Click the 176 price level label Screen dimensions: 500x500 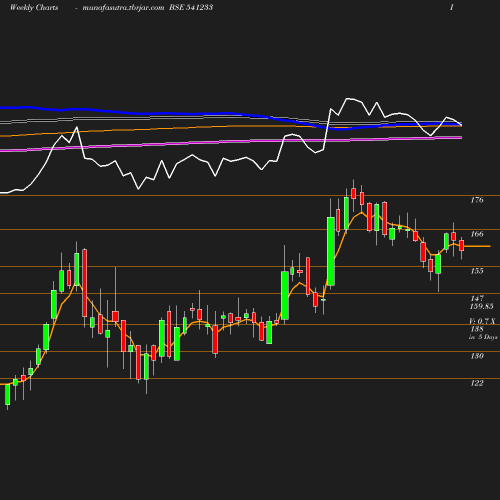(477, 200)
